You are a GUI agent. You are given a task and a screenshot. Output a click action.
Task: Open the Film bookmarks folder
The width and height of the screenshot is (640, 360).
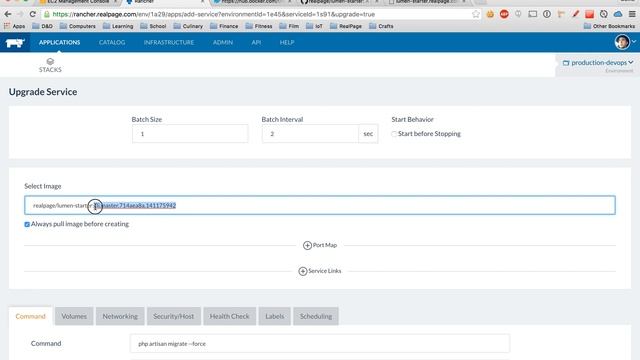point(289,26)
